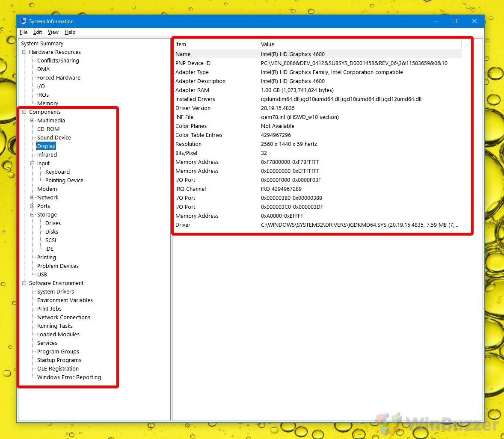This screenshot has height=439, width=504.
Task: Collapse the Components node
Action: point(25,112)
